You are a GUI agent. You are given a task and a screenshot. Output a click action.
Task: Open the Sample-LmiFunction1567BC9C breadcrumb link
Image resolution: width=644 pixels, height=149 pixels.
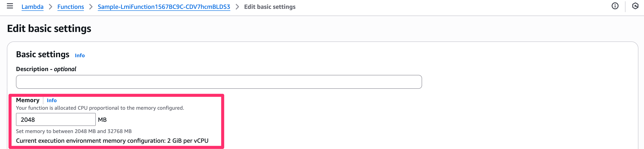pos(164,7)
